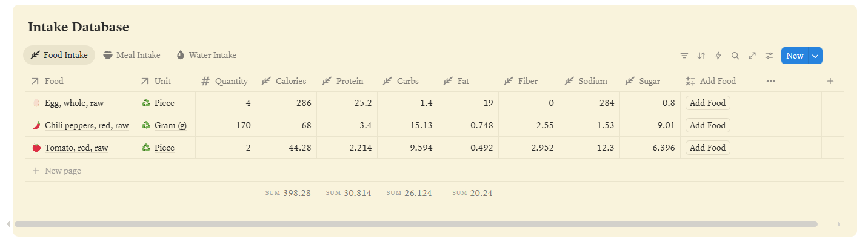Click the sort arrows icon
The height and width of the screenshot is (245, 868).
pyautogui.click(x=701, y=56)
